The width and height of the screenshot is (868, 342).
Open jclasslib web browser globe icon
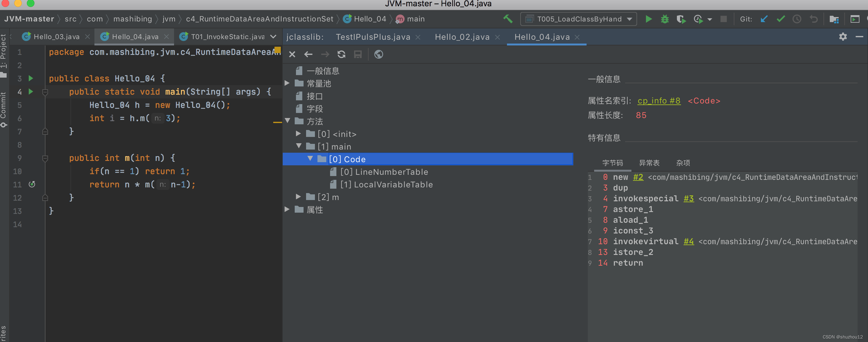379,54
